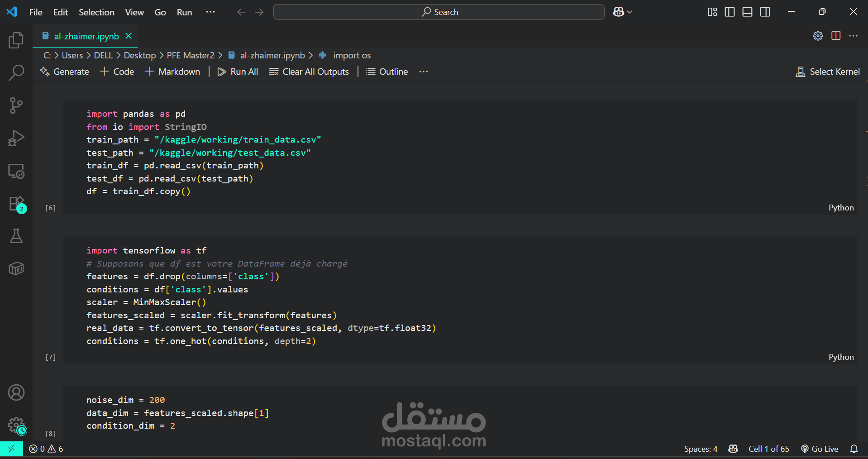
Task: Open the Accounts icon menu
Action: (16, 392)
